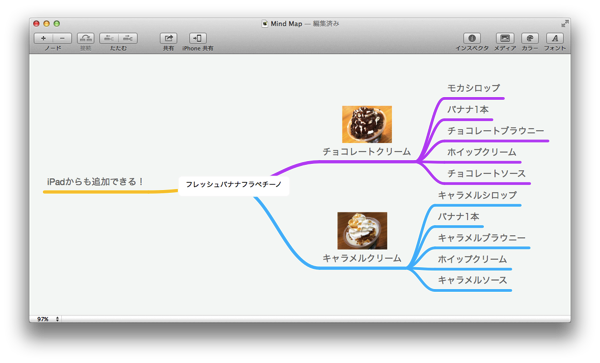Viewport: 600px width, 363px height.
Task: Select the チョコレートクリーム branch node
Action: click(x=367, y=152)
